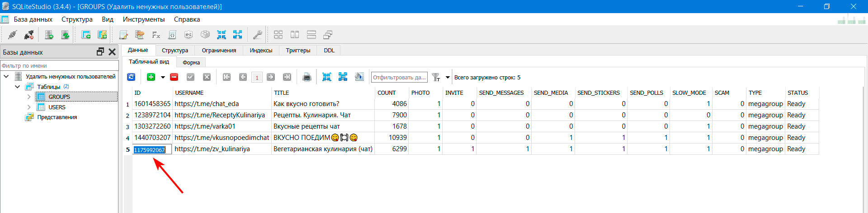Open the collations editor (a-z) icon

pyautogui.click(x=189, y=35)
